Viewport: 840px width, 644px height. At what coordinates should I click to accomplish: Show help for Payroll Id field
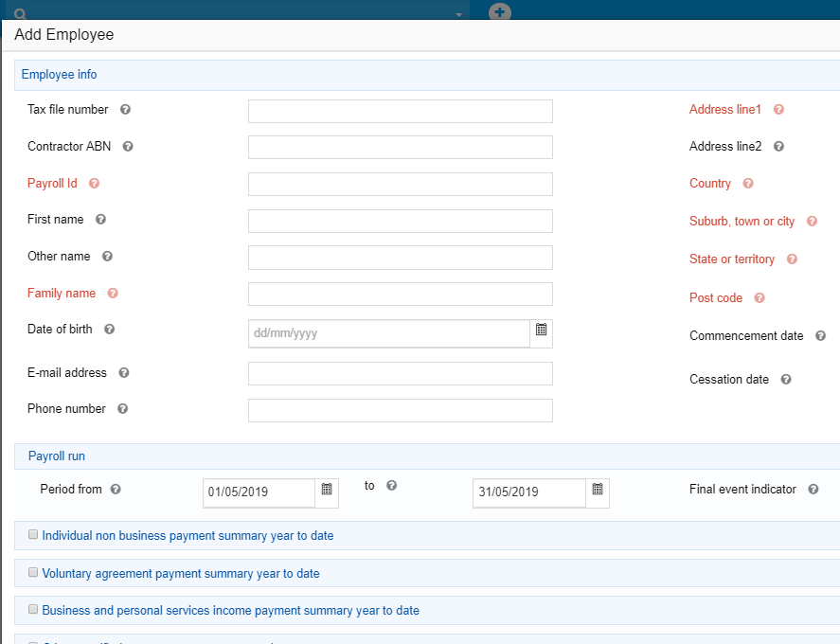(94, 184)
